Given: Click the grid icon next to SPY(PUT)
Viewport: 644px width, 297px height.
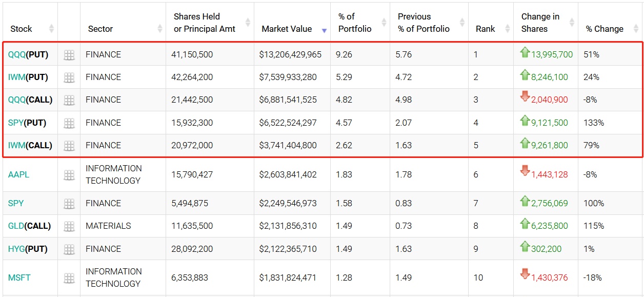Looking at the screenshot, I should (69, 123).
